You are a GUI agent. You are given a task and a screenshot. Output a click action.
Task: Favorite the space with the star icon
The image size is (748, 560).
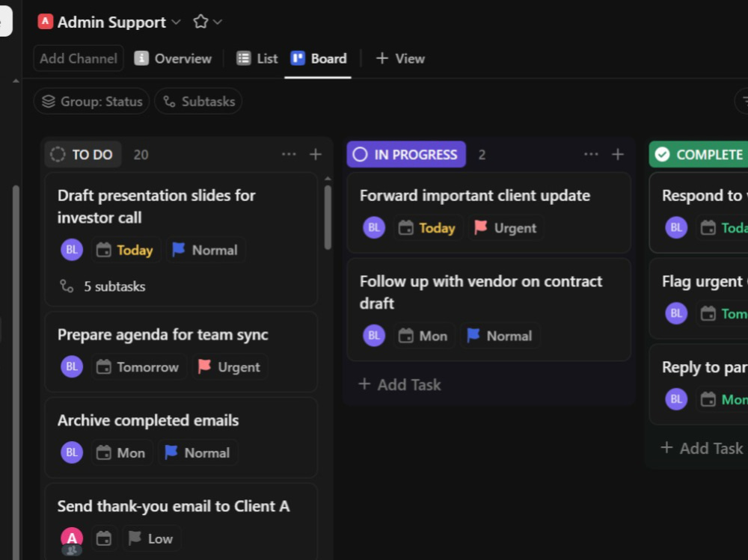tap(200, 22)
